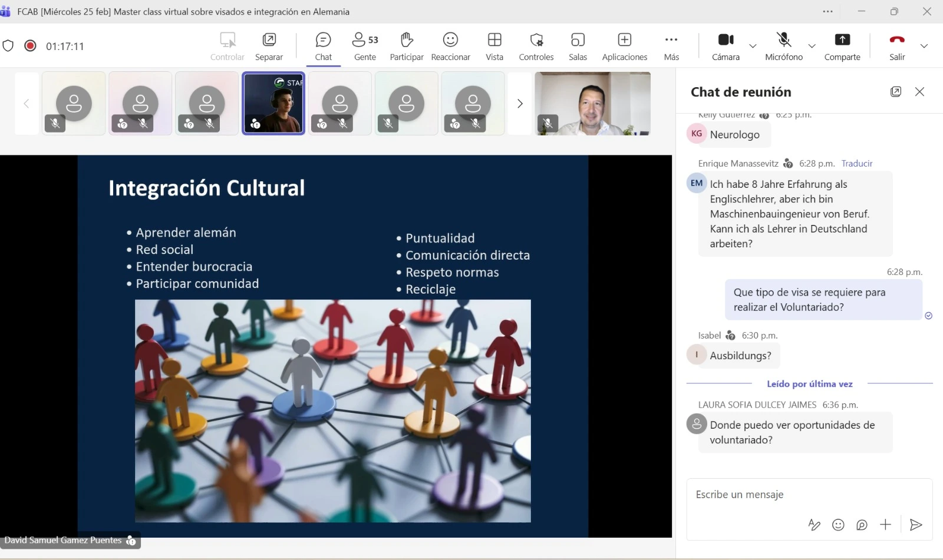The image size is (943, 560).
Task: Open the Gente participants list
Action: (365, 46)
